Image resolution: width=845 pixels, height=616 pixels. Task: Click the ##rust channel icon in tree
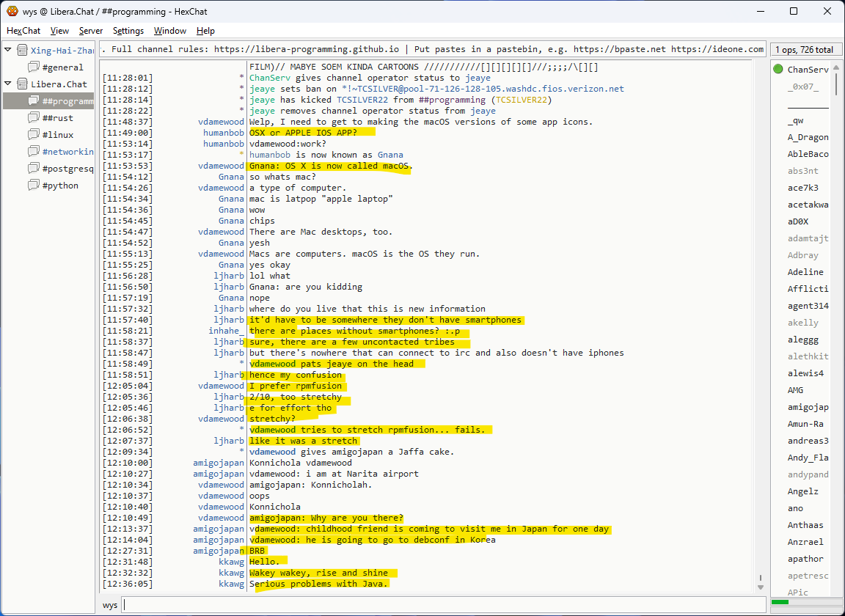[x=33, y=118]
